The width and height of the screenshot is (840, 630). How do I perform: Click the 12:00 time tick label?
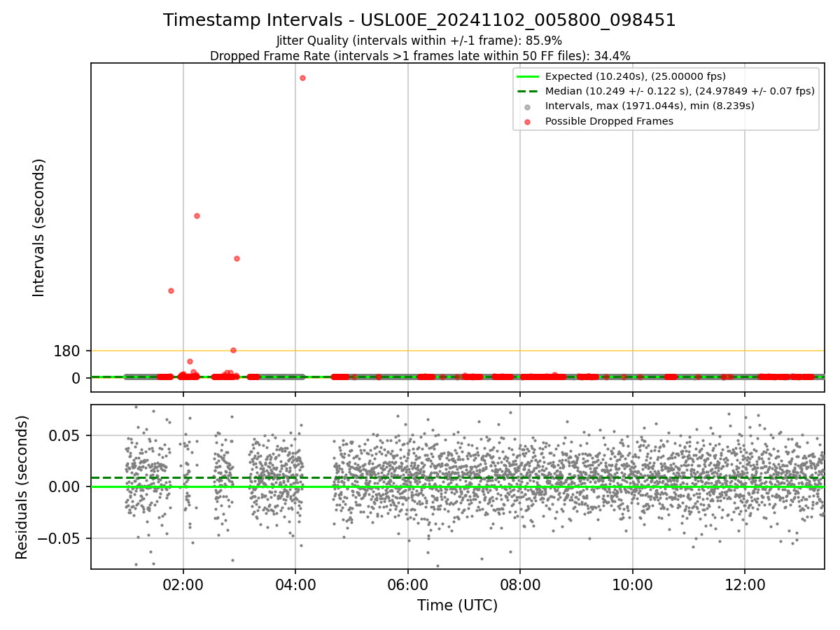745,585
